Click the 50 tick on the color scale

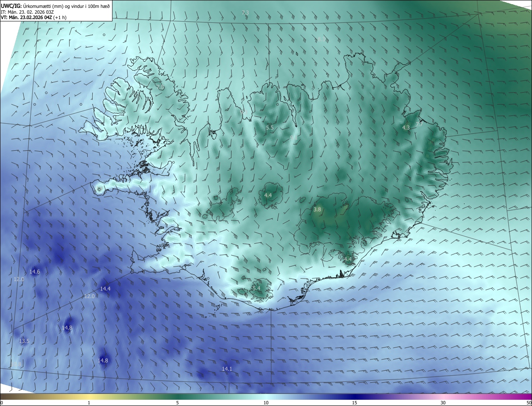529,403
